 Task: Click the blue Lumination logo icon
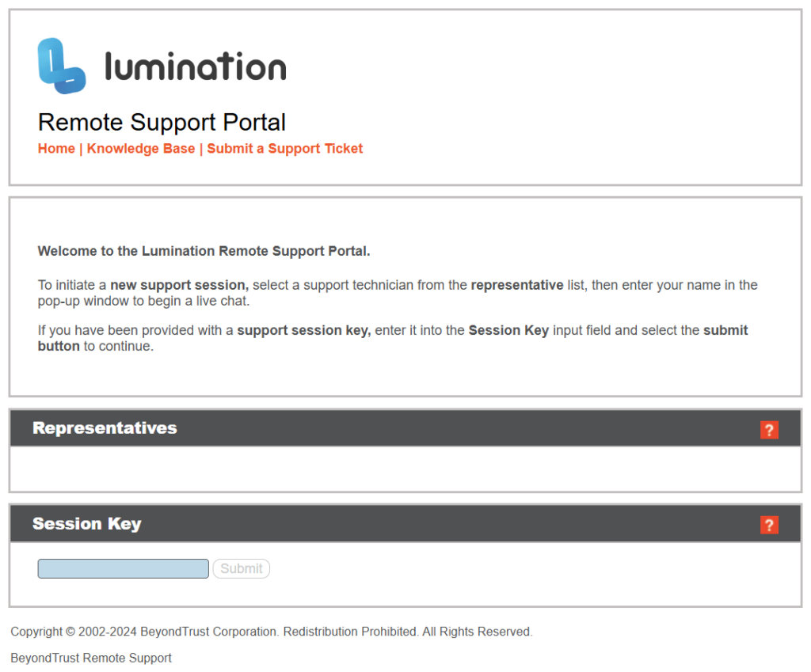click(62, 66)
